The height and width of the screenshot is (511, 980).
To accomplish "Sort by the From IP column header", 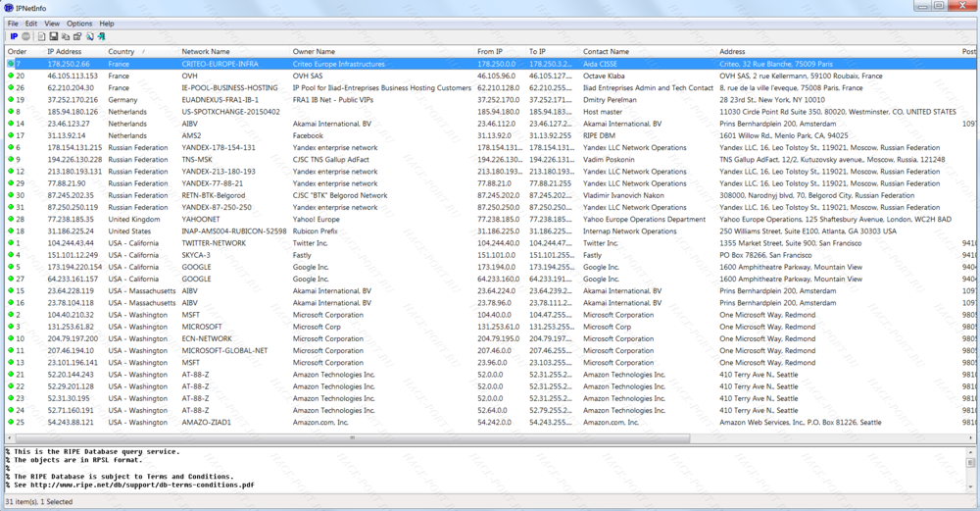I will click(x=500, y=51).
